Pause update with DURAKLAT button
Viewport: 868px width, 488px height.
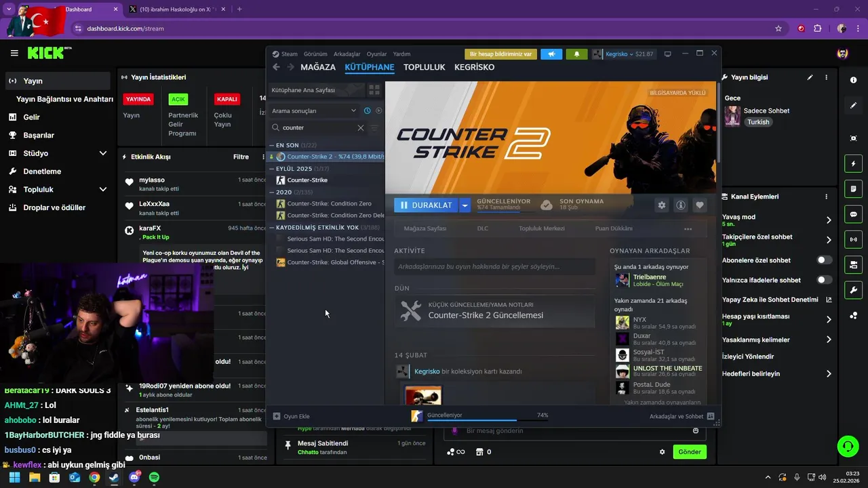pos(427,205)
